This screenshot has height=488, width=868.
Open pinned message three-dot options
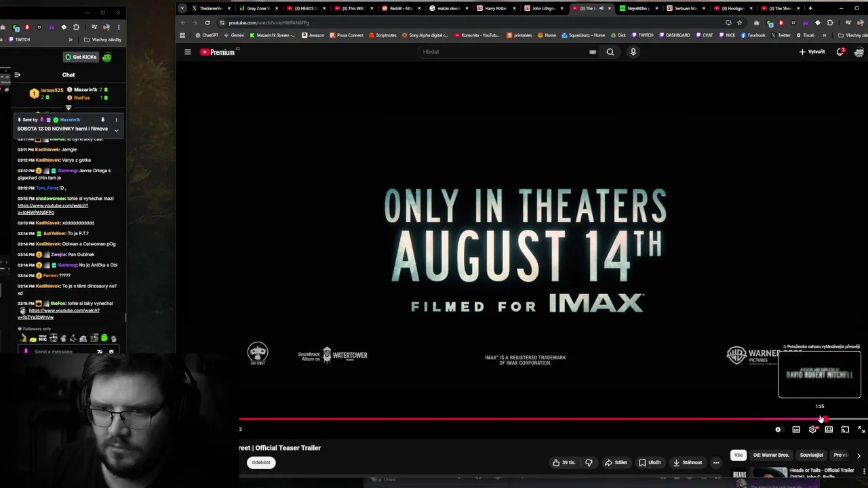click(116, 120)
